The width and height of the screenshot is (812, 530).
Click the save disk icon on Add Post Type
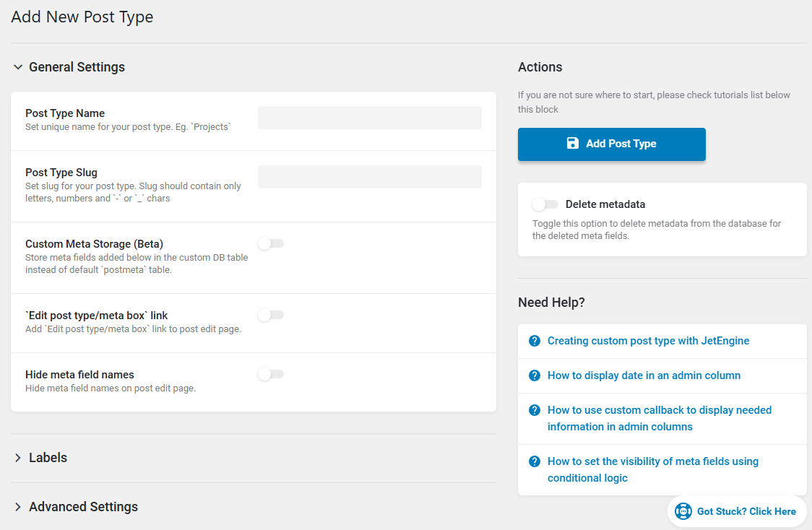(572, 144)
